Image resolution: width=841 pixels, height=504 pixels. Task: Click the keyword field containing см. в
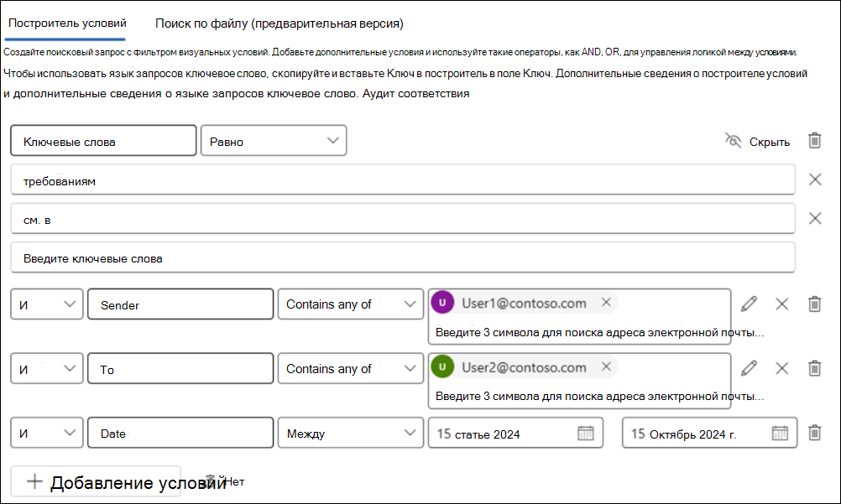(403, 219)
